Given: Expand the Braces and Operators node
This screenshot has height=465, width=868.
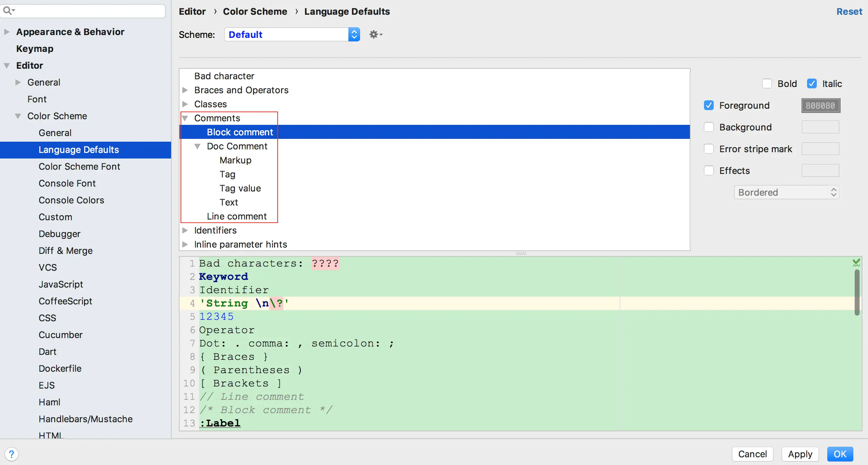Looking at the screenshot, I should tap(185, 90).
